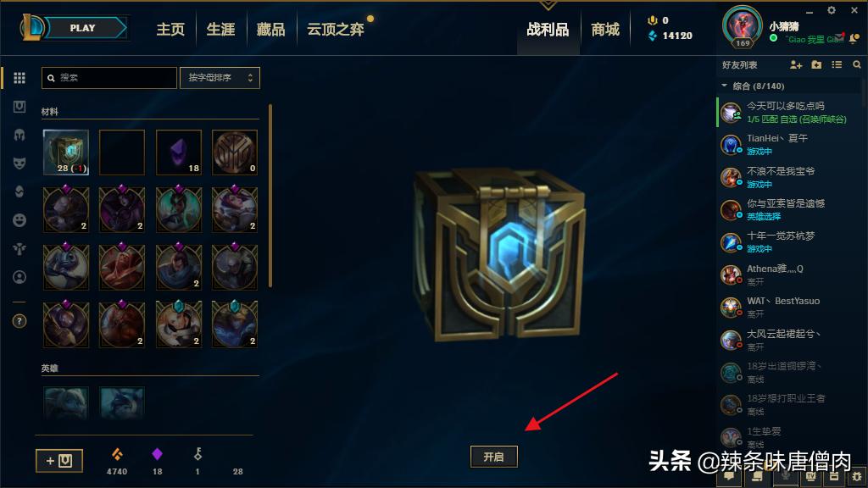This screenshot has width=868, height=488.
Task: Open the client settings gear icon
Action: (x=832, y=10)
